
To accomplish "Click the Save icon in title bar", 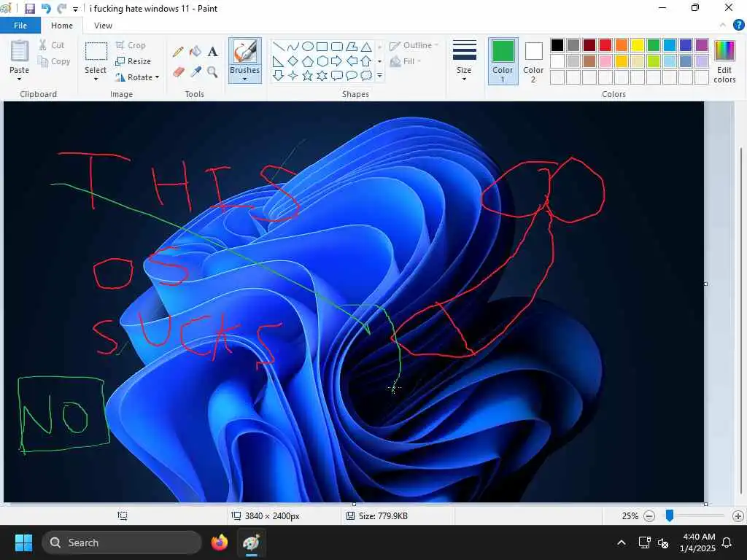I will pos(29,9).
